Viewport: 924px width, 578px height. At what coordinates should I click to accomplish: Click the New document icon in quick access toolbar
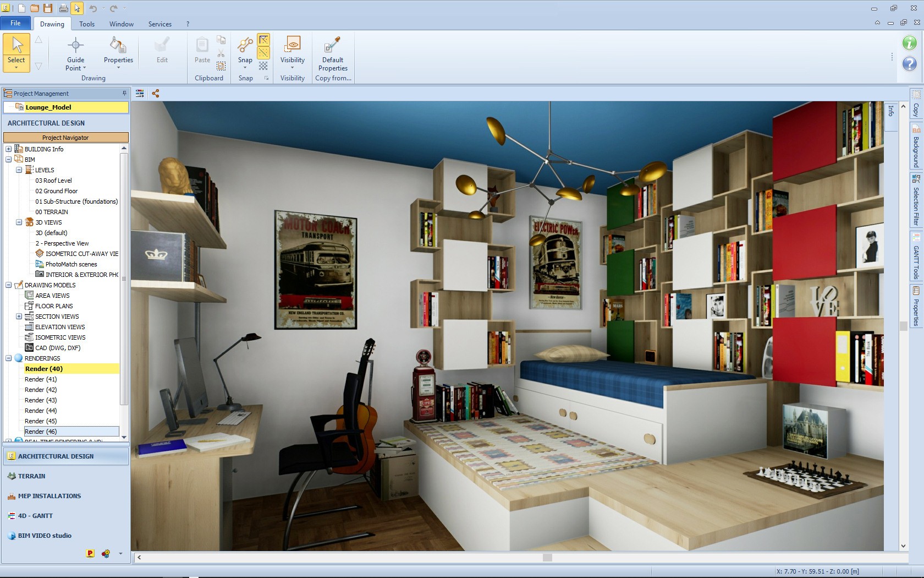pos(21,8)
